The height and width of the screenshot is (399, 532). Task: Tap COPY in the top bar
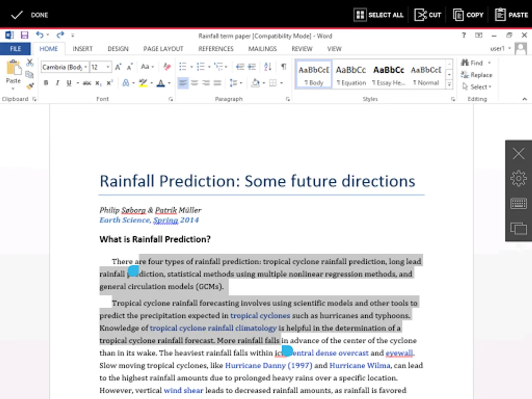coord(468,15)
